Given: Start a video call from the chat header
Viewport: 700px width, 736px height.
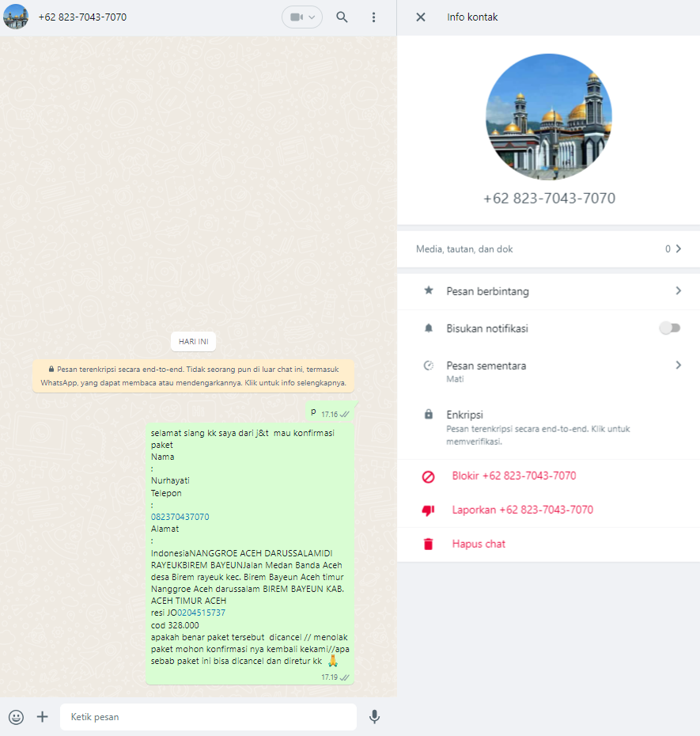Looking at the screenshot, I should pos(296,17).
